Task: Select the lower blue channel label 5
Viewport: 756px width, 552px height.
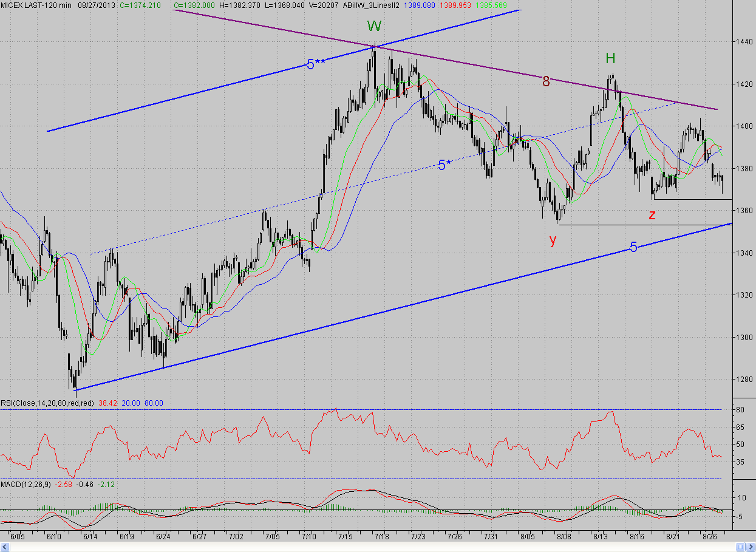Action: click(633, 247)
